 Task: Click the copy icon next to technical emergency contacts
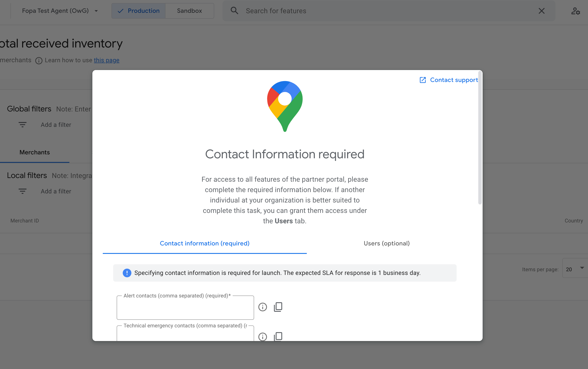pos(278,336)
